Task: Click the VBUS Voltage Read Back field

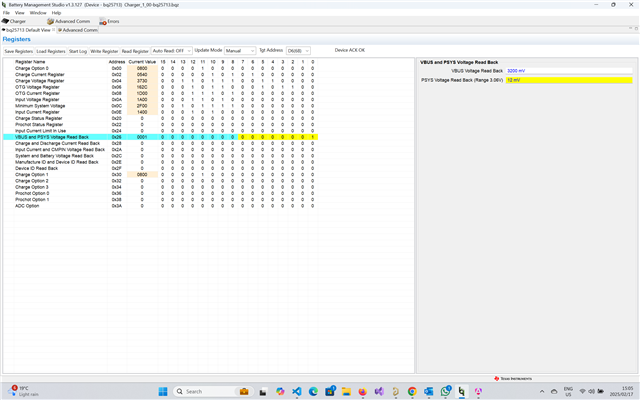Action: (x=569, y=71)
